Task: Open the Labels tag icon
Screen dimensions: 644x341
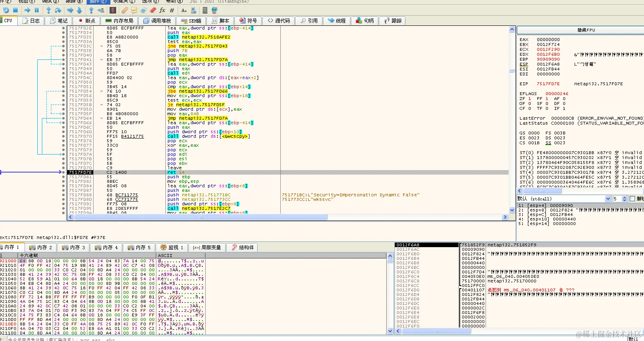Action: point(144,10)
